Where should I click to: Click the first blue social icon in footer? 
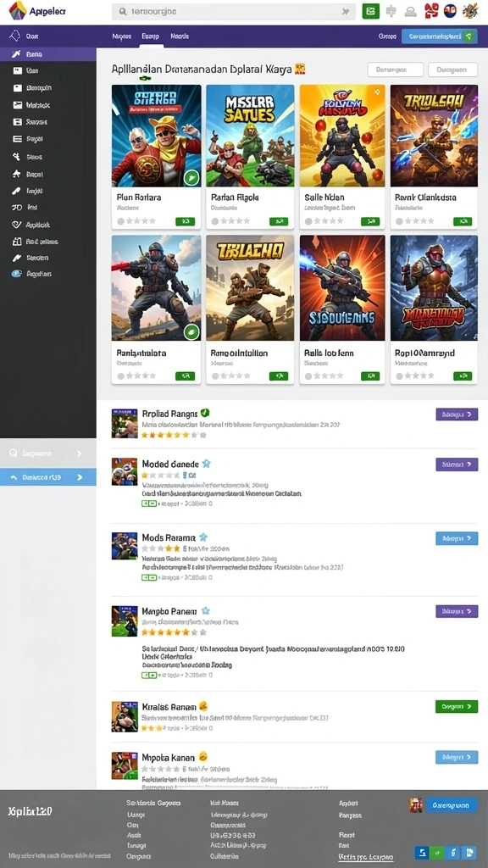tap(422, 853)
